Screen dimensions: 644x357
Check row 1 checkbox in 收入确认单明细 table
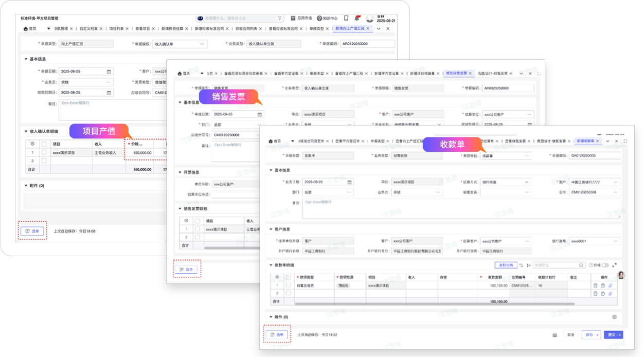(44, 153)
